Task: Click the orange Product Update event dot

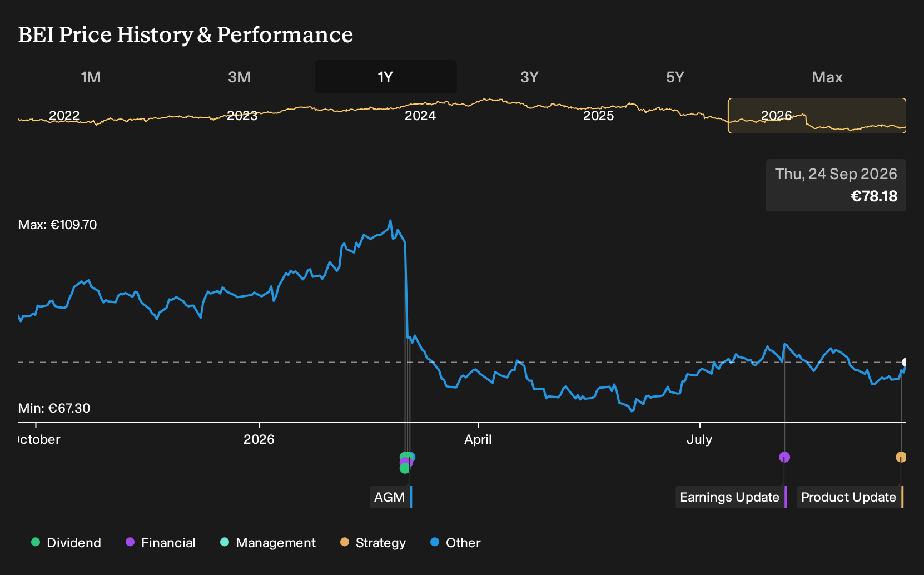Action: (x=901, y=457)
